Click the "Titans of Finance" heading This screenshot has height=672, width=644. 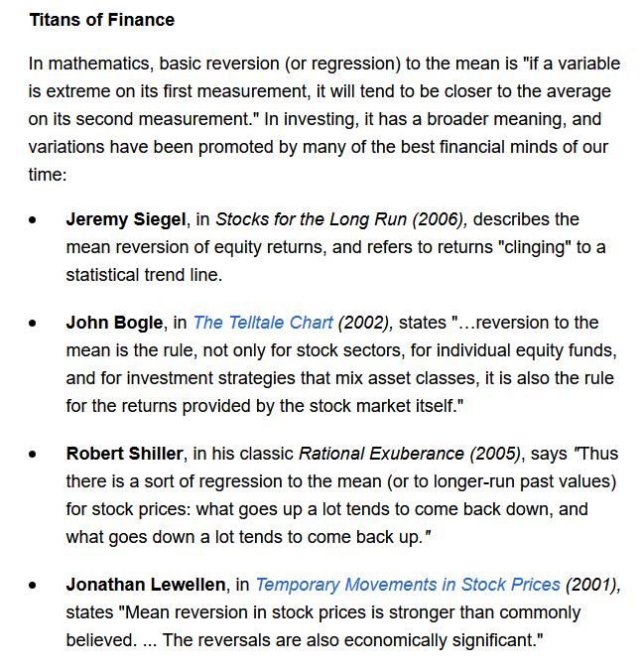click(x=102, y=20)
